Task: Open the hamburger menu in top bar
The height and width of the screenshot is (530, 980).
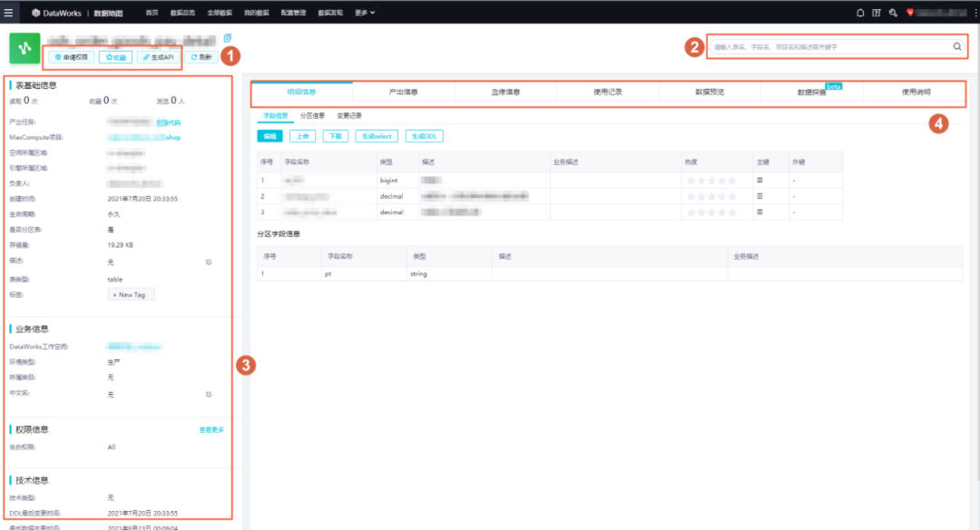Action: (8, 13)
